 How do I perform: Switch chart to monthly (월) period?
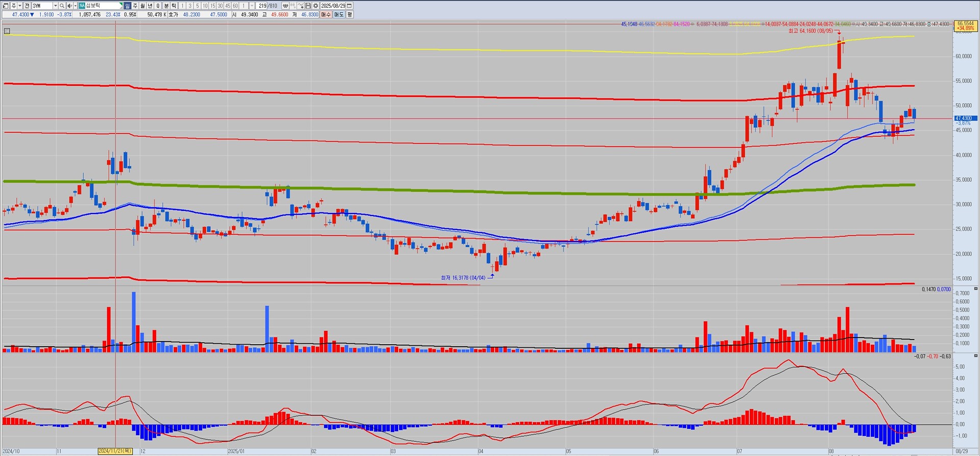tap(143, 6)
